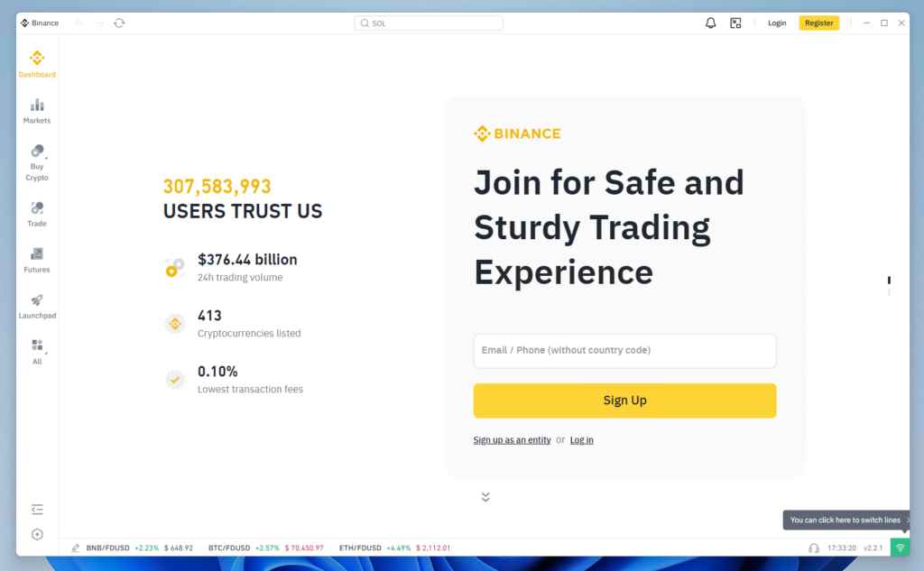Click the mini-window mode icon in title bar
Screen dimensions: 924x571
coord(735,23)
